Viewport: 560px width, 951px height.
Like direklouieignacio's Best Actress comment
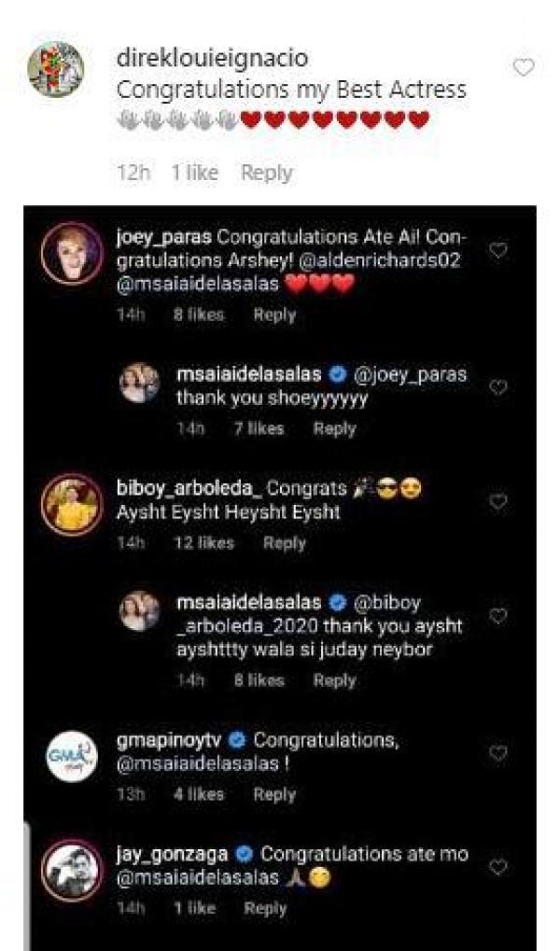[x=525, y=67]
